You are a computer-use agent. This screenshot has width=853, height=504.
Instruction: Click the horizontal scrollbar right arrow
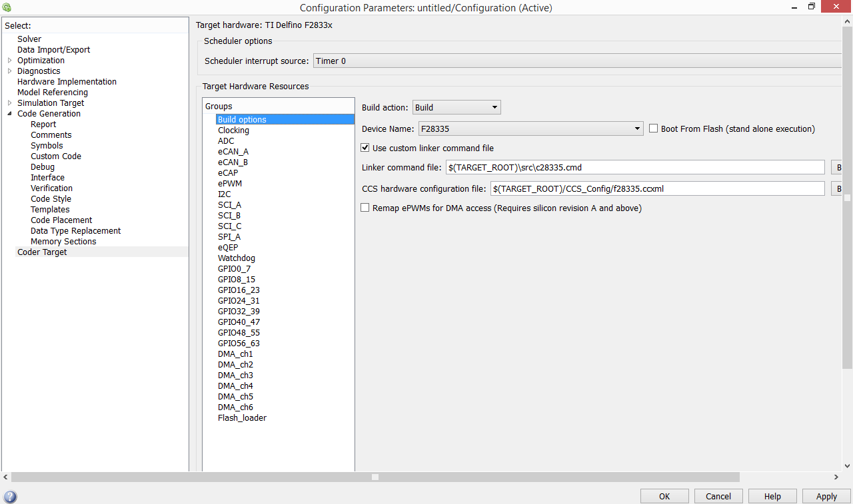click(x=836, y=477)
